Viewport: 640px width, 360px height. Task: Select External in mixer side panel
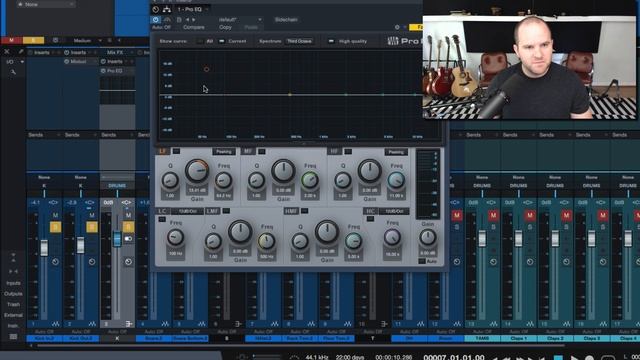(x=13, y=315)
